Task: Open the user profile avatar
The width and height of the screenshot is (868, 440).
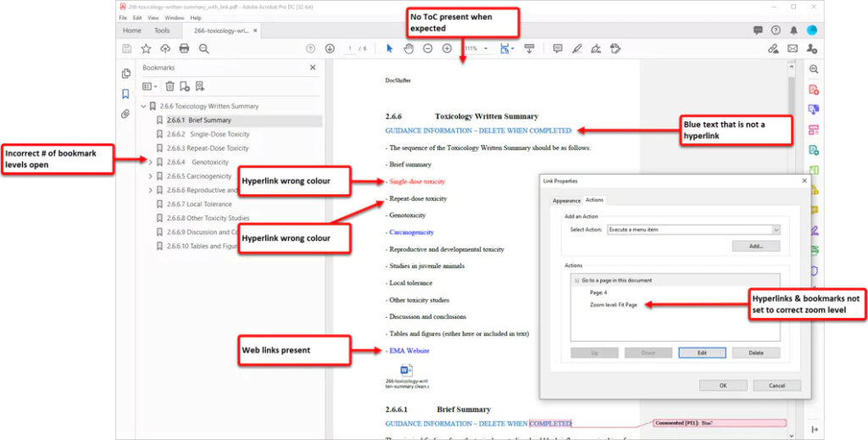Action: (812, 31)
